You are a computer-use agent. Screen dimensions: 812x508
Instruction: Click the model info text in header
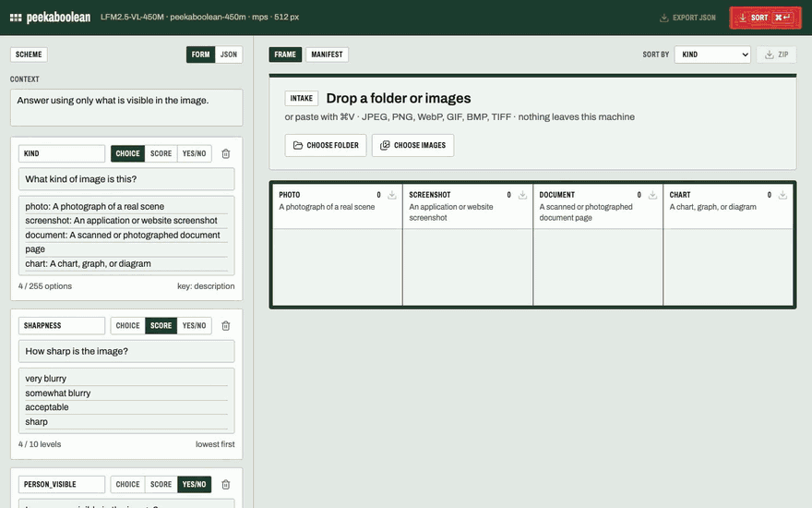click(x=199, y=18)
